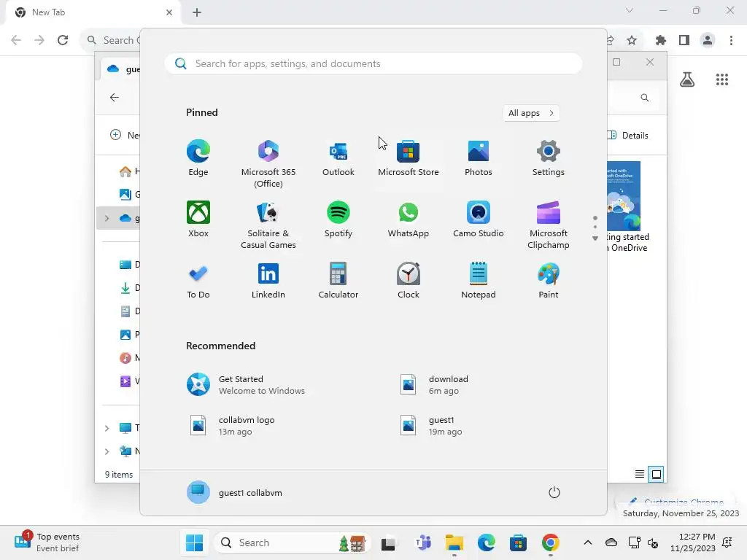
Task: Open File Explorer from the taskbar
Action: (454, 542)
